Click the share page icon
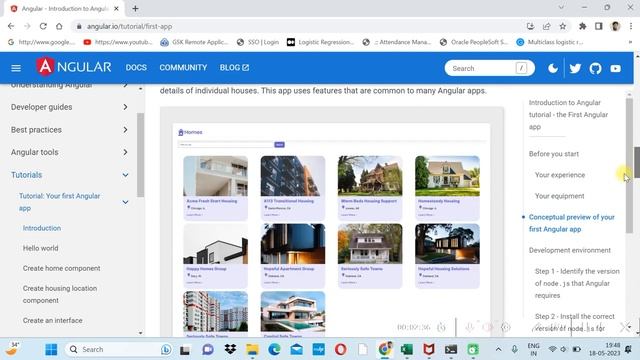This screenshot has height=360, width=640. point(547,26)
